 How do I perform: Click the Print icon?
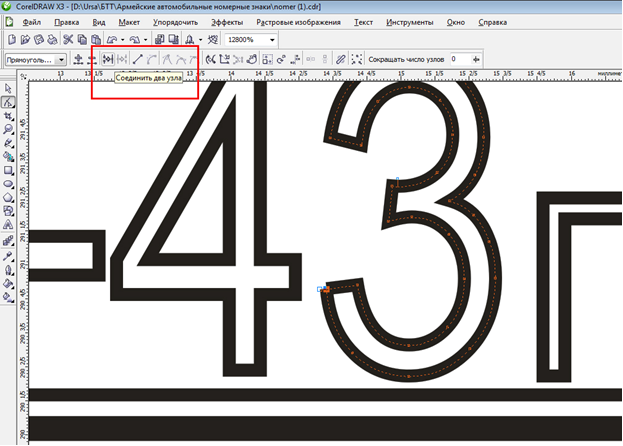52,39
